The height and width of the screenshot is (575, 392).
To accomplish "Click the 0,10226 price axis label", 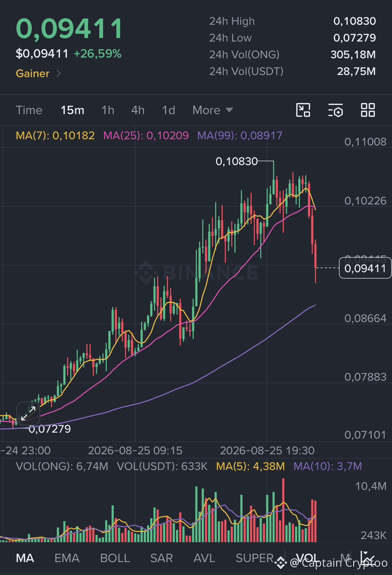I will click(365, 201).
